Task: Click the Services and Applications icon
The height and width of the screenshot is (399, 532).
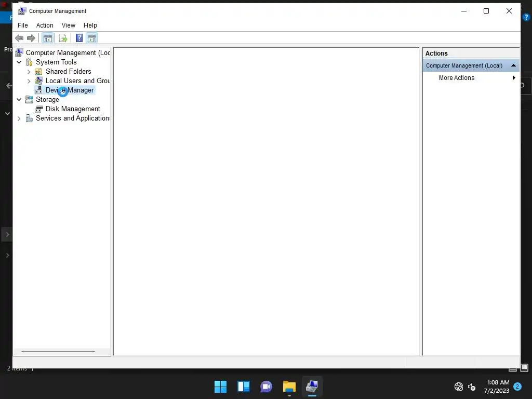Action: [29, 118]
